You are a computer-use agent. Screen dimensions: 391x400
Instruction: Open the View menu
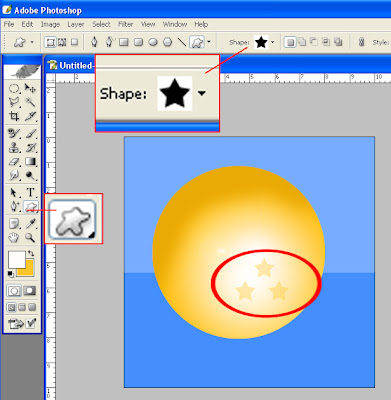click(148, 24)
